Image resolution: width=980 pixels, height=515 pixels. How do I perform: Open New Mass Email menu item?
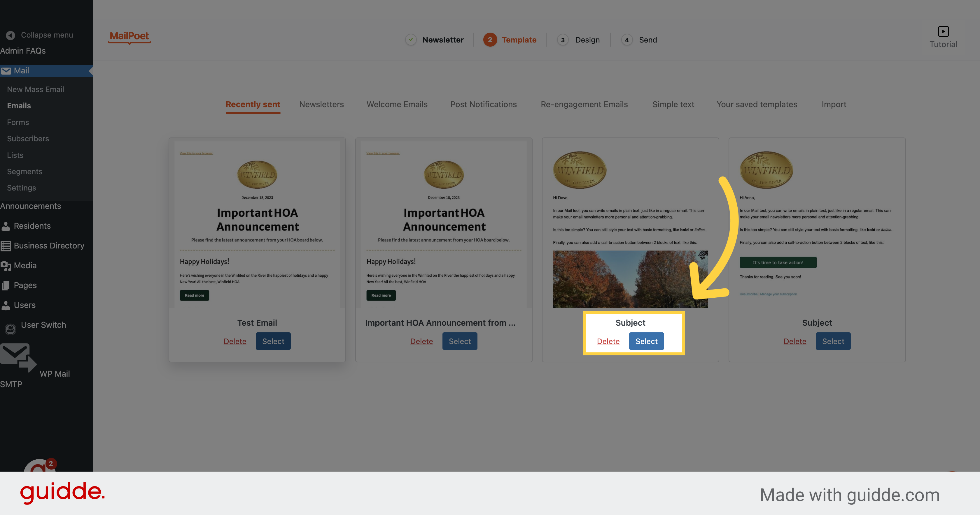point(35,89)
